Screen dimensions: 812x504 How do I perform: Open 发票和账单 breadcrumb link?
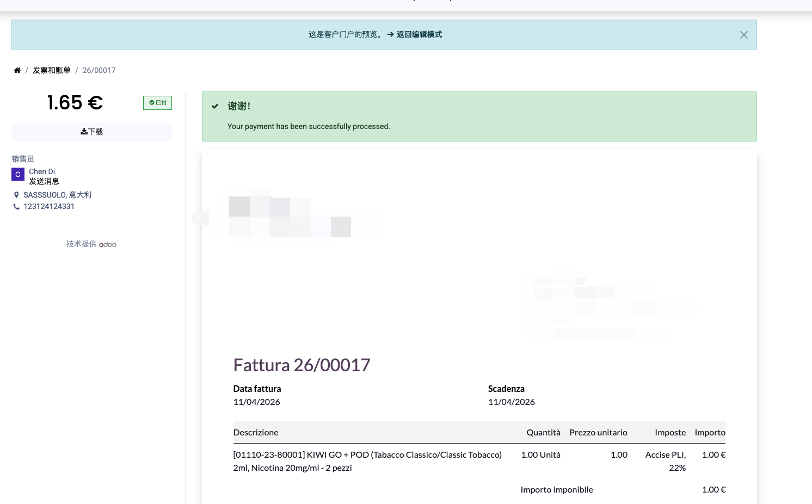click(52, 70)
